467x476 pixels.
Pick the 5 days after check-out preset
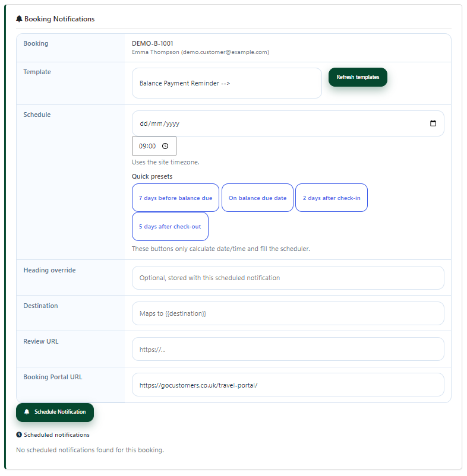(x=170, y=227)
